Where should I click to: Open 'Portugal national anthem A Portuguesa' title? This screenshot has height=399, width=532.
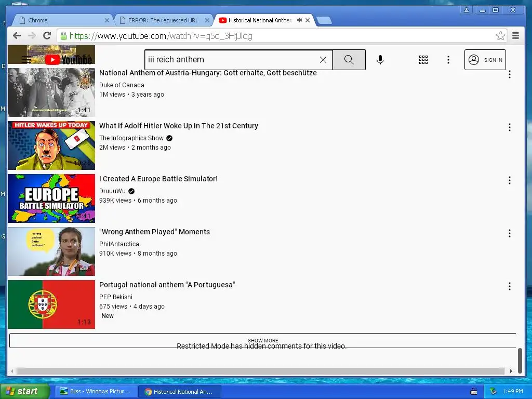pyautogui.click(x=167, y=285)
